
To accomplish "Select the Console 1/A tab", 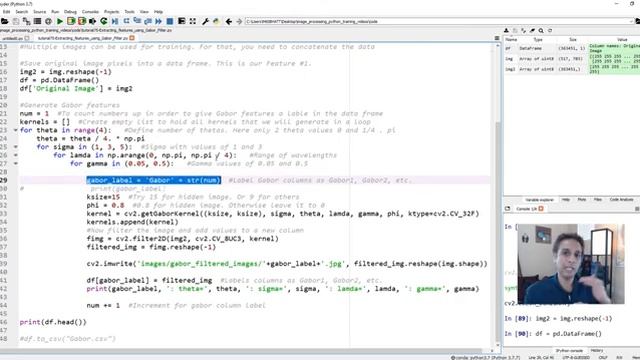I will (x=527, y=209).
